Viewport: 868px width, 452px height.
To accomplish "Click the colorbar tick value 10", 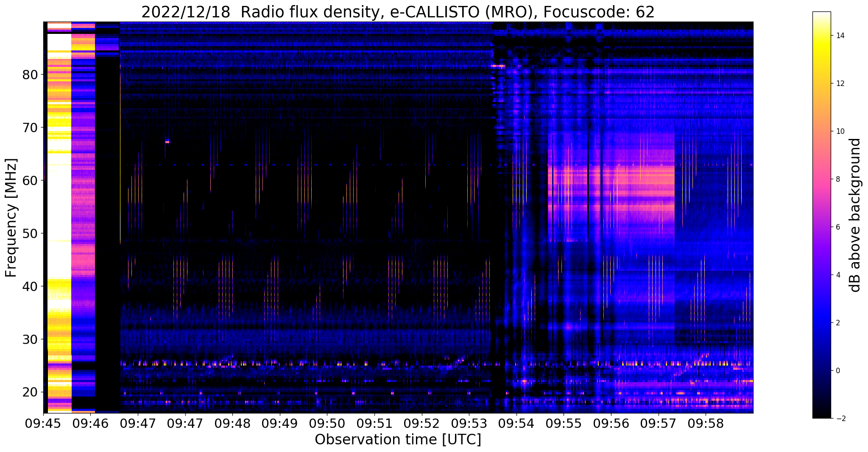I will pos(840,131).
